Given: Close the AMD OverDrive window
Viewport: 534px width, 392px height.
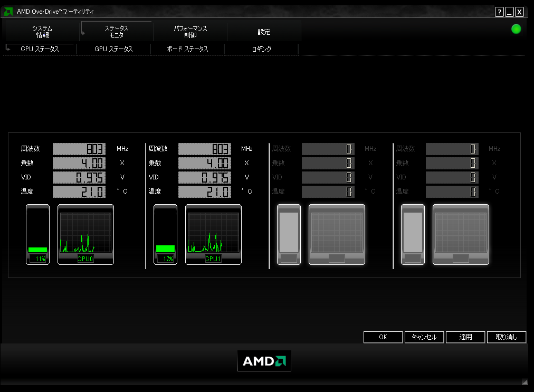Looking at the screenshot, I should click(519, 12).
